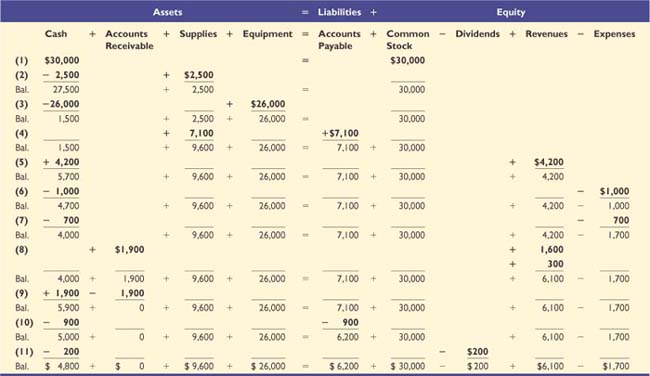Select the Dividends column heading
Viewport: 650px width, 376px height.
[478, 34]
